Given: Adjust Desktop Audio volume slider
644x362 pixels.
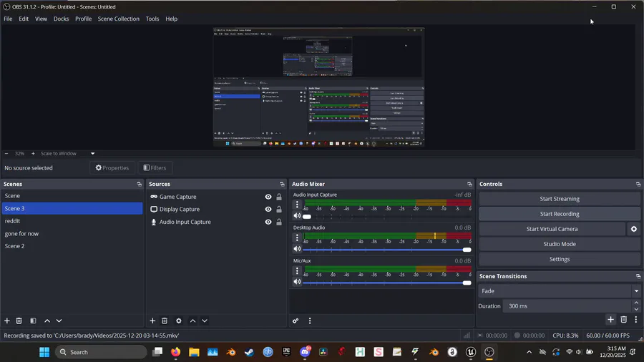Looking at the screenshot, I should coord(386,250).
